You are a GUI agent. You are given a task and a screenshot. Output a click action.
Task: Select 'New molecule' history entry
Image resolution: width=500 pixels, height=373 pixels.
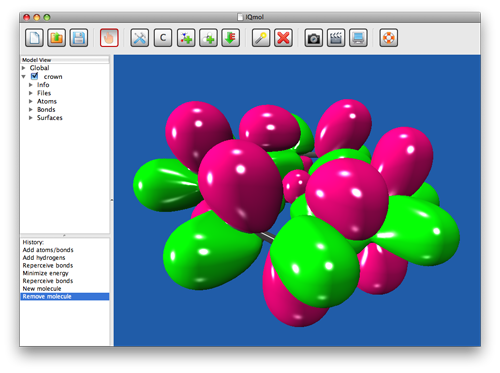point(42,289)
